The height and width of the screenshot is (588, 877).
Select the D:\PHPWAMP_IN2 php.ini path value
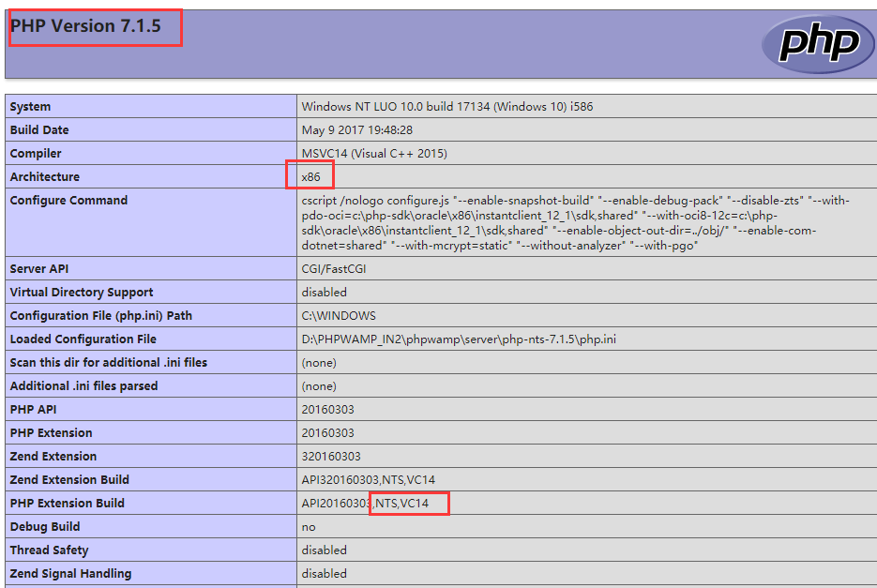459,339
